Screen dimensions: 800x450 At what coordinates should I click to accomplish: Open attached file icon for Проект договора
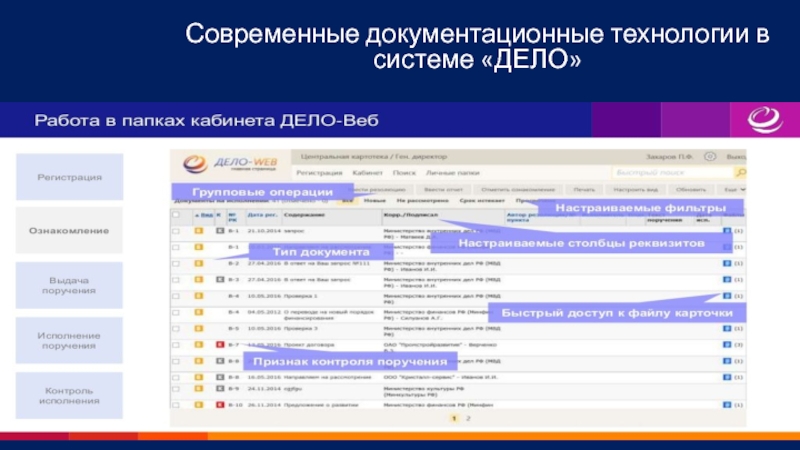pos(727,345)
